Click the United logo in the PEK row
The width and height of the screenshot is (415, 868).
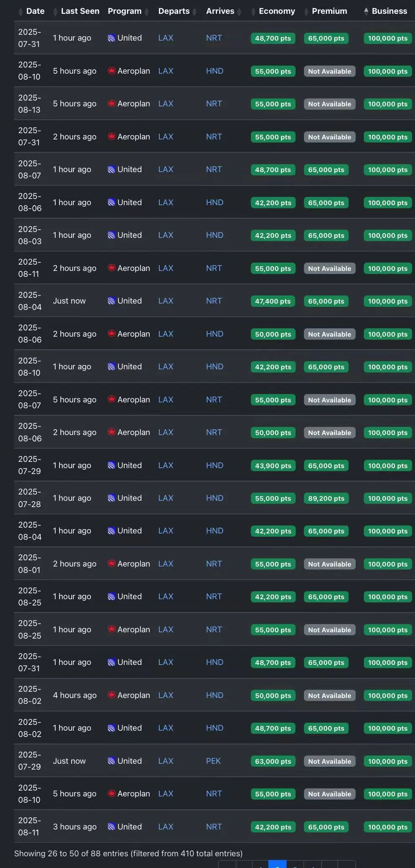pyautogui.click(x=111, y=761)
